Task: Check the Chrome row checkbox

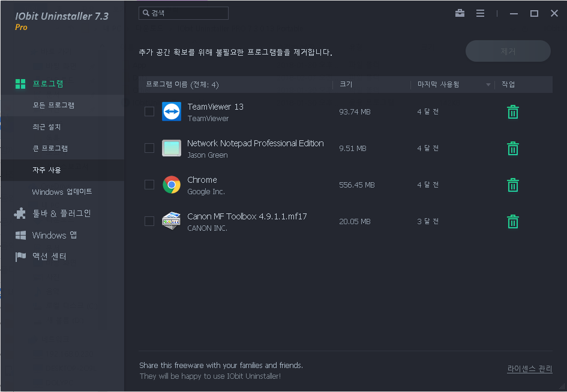Action: pyautogui.click(x=149, y=185)
